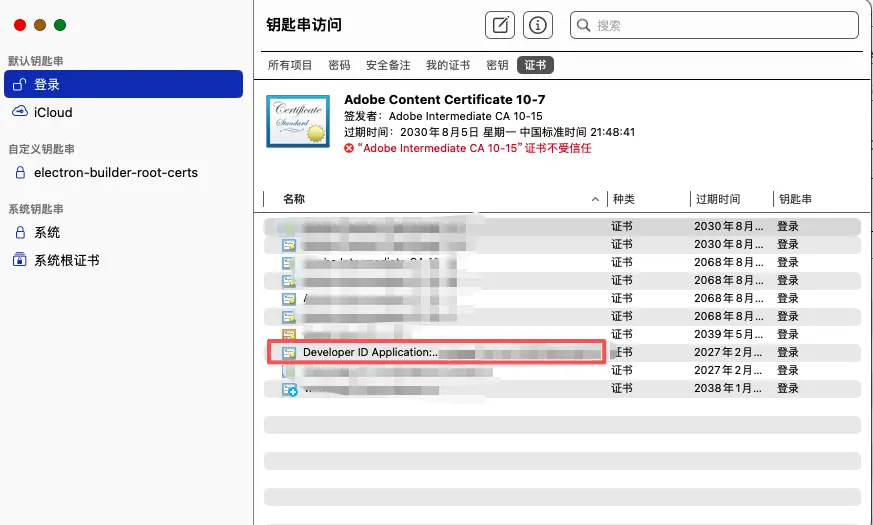Click the 过期时间 2030年8月5日 detail line
Viewport: 873px width, 525px height.
click(x=489, y=132)
